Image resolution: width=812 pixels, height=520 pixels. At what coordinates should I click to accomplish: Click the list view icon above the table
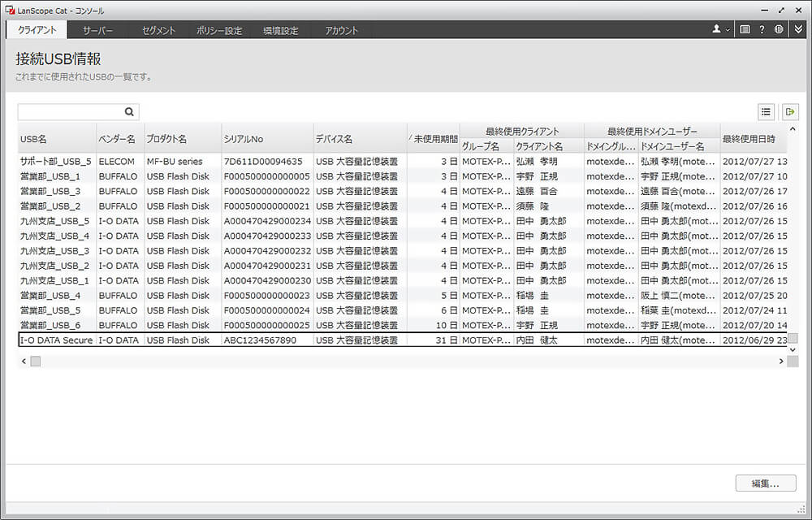point(766,111)
